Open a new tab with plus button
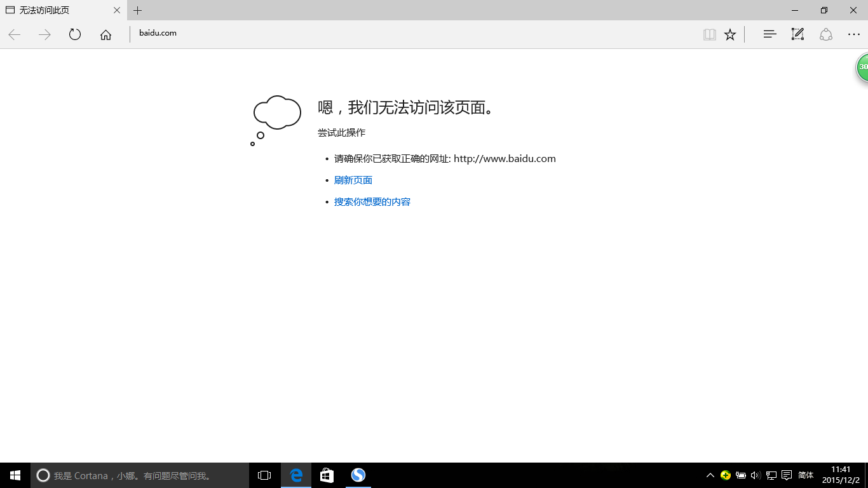This screenshot has width=868, height=488. pyautogui.click(x=137, y=10)
